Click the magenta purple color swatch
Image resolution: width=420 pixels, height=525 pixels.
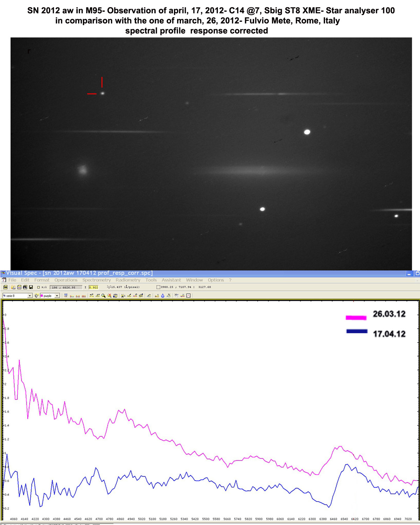click(42, 296)
